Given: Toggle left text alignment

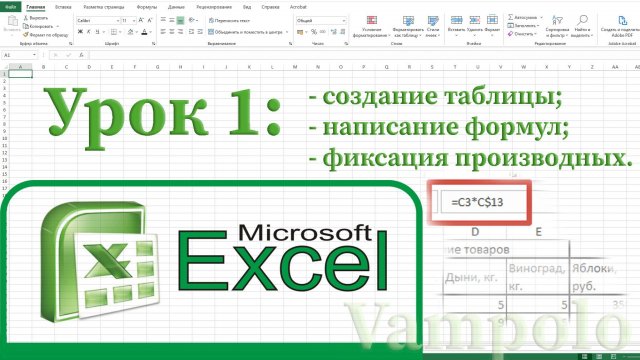Looking at the screenshot, I should tap(163, 31).
